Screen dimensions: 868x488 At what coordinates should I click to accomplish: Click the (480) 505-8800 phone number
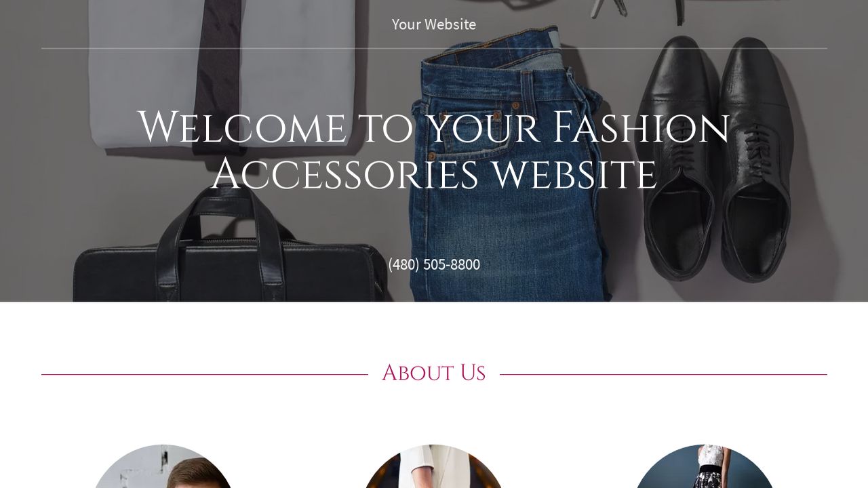434,264
